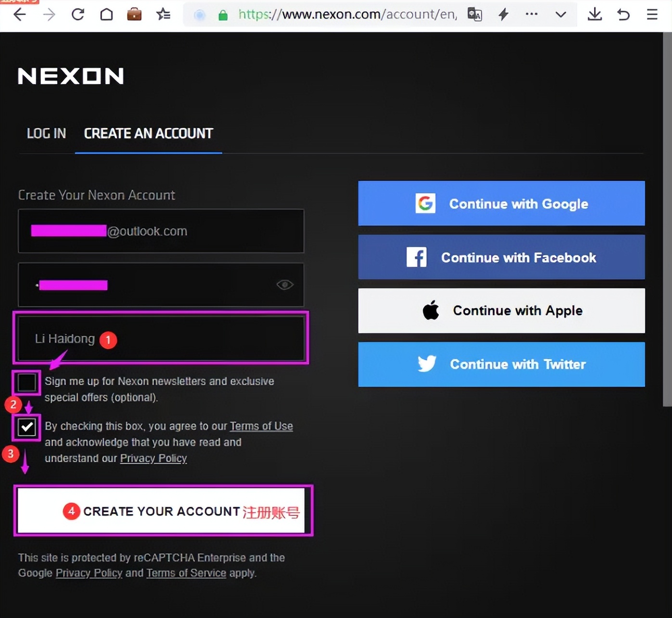This screenshot has width=672, height=618.
Task: Toggle the lightning speed mode icon
Action: (504, 14)
